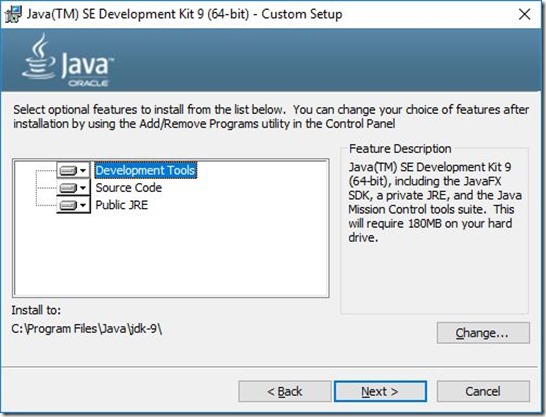Click the 'Install to:' label
This screenshot has width=546, height=417.
pyautogui.click(x=36, y=310)
